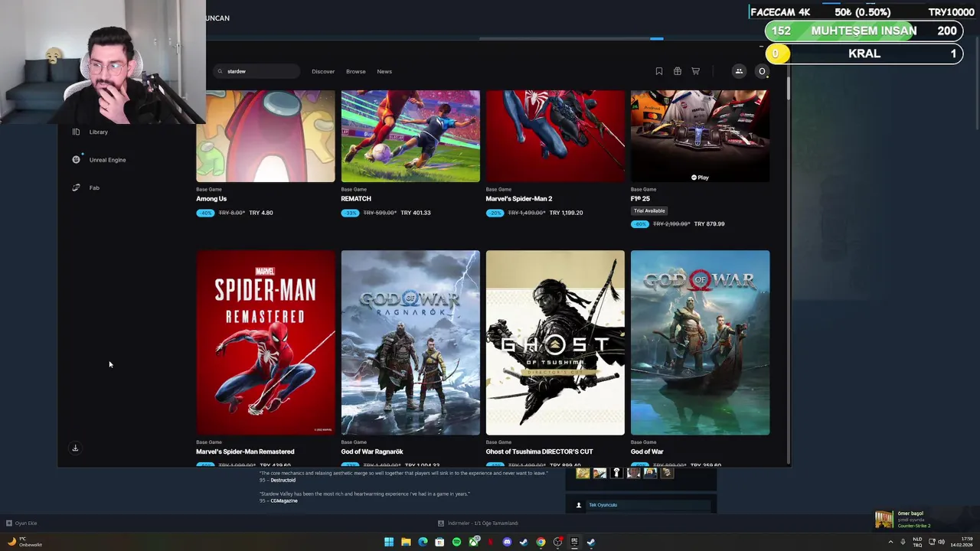Click the Marvel's Spider-Man 2 title link

518,199
